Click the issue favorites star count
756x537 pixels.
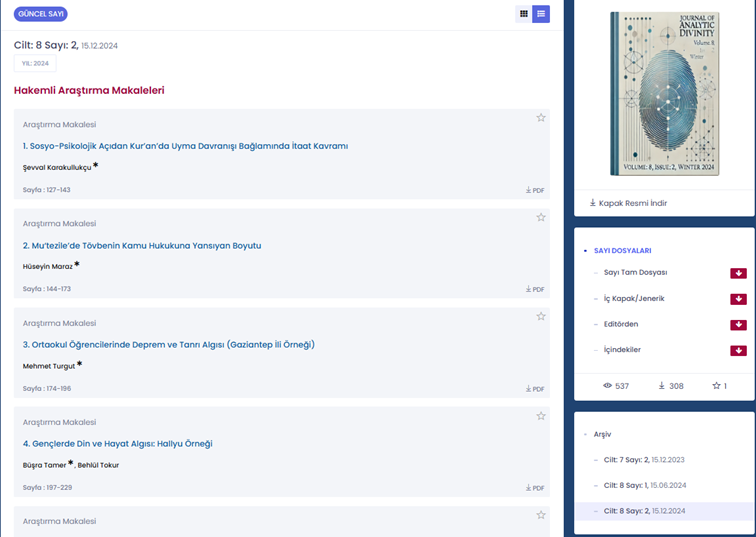tap(719, 386)
